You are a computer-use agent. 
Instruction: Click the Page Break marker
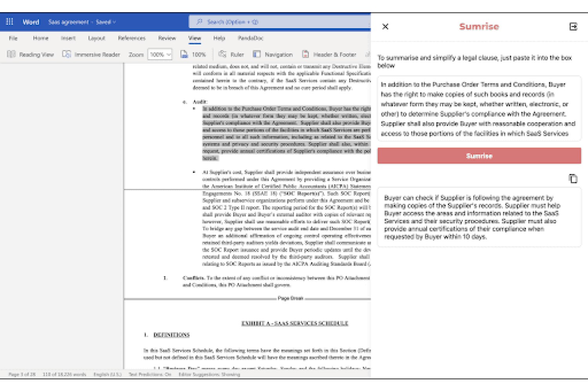[290, 298]
